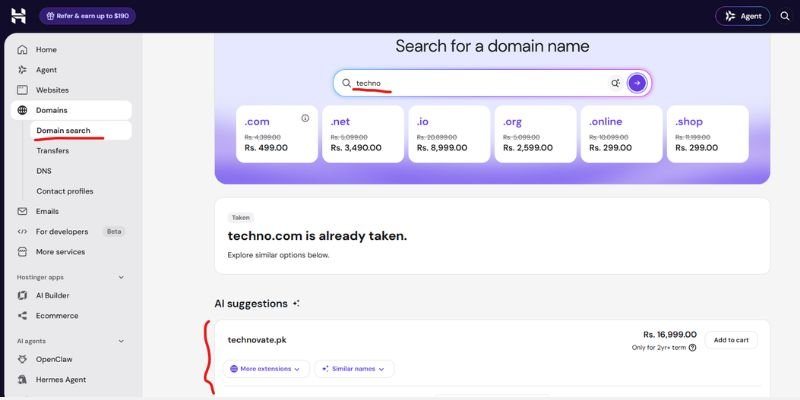Click the sidebar Agent sparkle icon
The image size is (800, 400).
click(22, 70)
